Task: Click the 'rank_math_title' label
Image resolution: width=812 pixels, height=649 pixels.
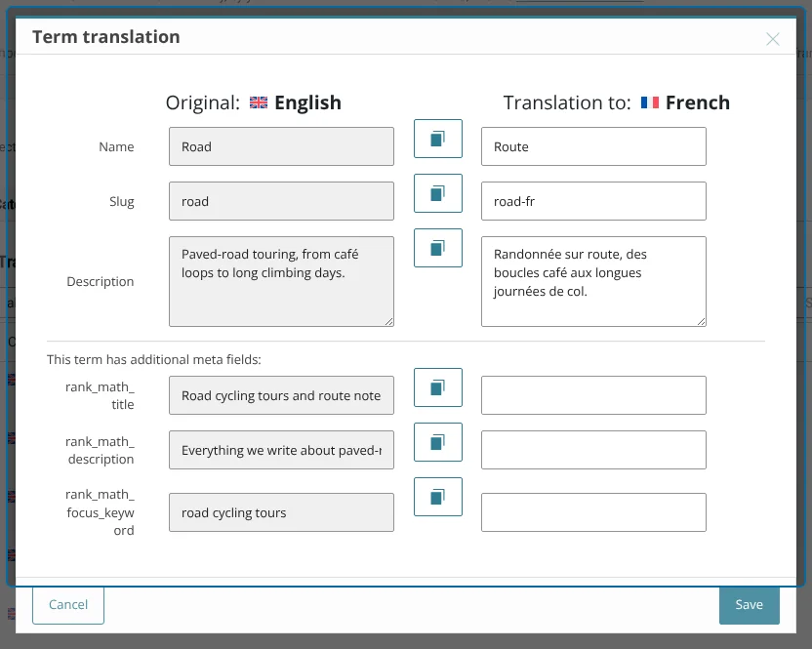Action: (100, 395)
